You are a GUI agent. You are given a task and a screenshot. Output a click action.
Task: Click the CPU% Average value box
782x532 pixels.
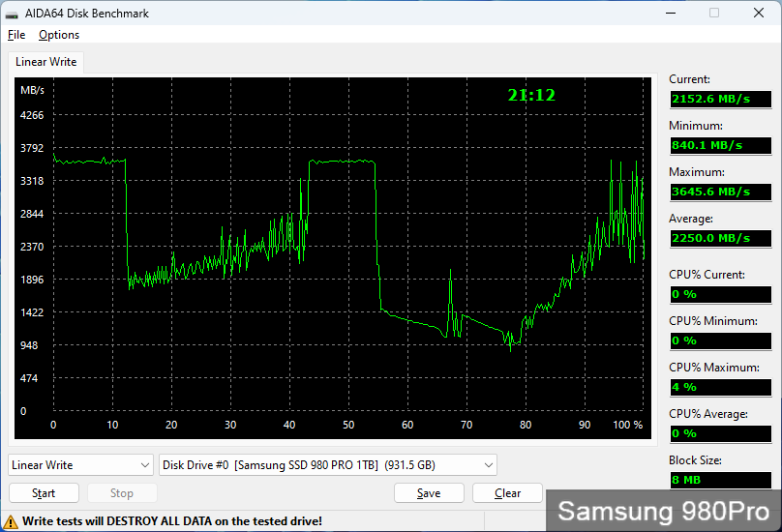[x=721, y=433]
